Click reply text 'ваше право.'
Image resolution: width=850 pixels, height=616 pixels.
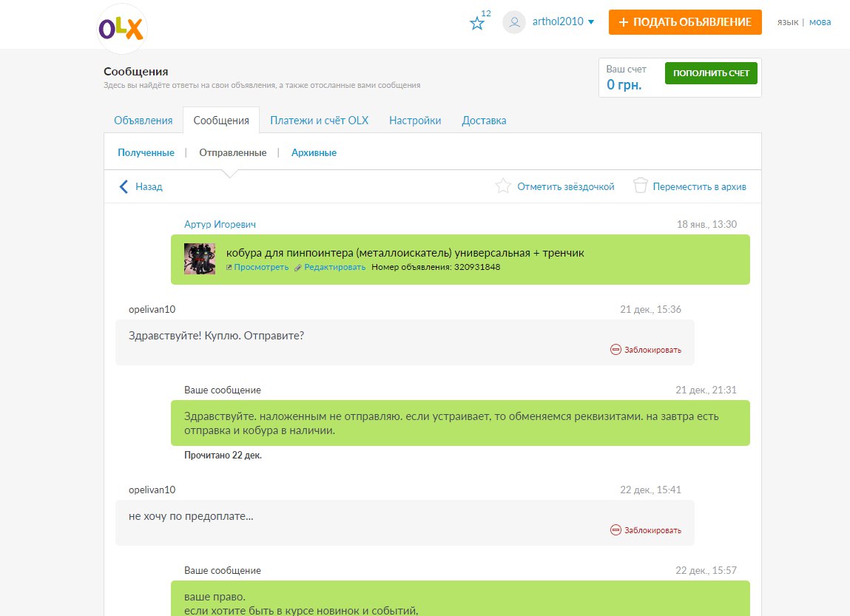click(x=215, y=597)
